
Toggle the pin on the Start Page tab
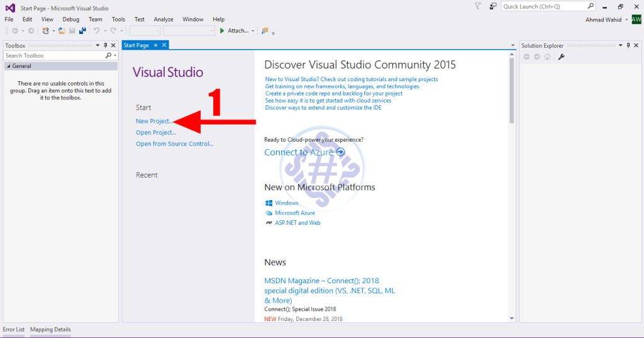tap(155, 45)
